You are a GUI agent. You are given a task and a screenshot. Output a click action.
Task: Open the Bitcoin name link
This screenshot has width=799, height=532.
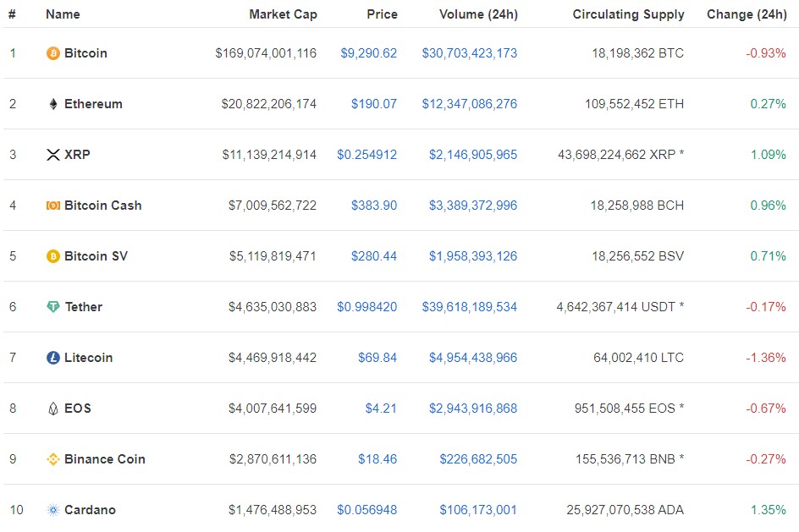(85, 53)
